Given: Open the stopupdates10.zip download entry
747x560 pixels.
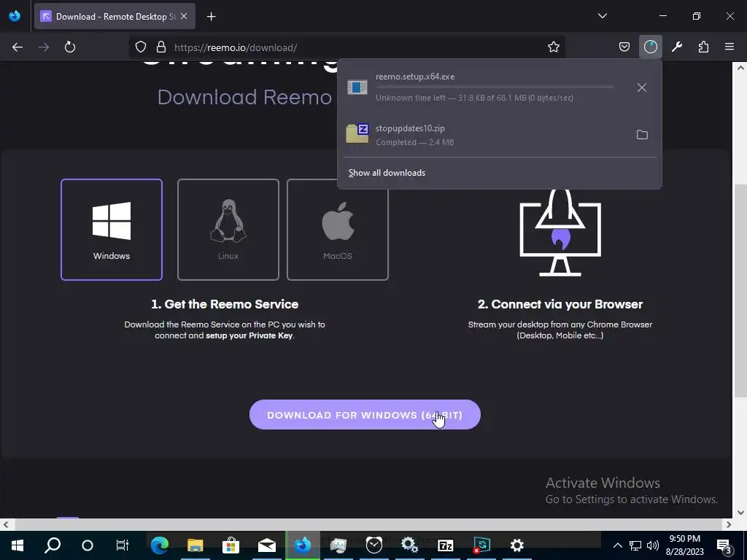Looking at the screenshot, I should tap(484, 135).
